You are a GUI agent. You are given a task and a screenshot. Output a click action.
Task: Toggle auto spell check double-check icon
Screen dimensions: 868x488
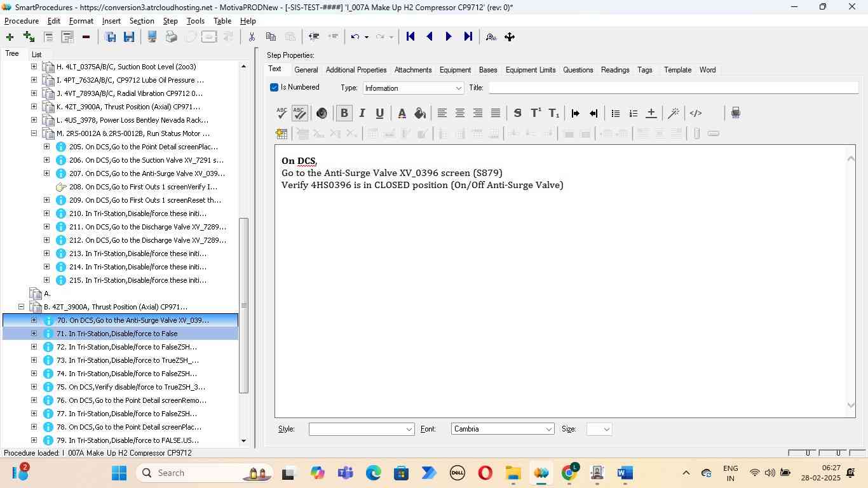tap(300, 113)
